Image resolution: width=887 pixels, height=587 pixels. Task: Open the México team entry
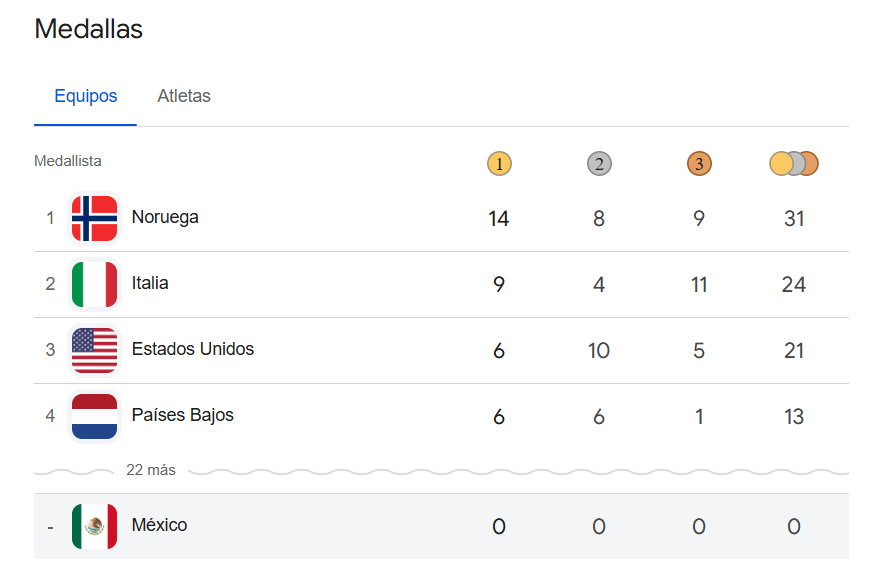pos(159,525)
